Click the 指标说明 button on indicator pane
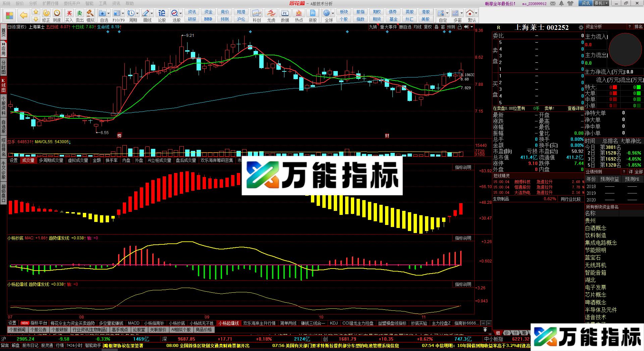 click(x=463, y=167)
